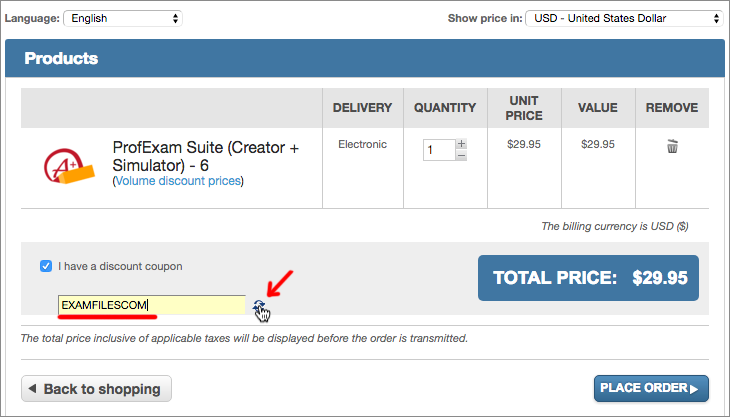Click the coupon code input field
The height and width of the screenshot is (417, 730).
(151, 304)
